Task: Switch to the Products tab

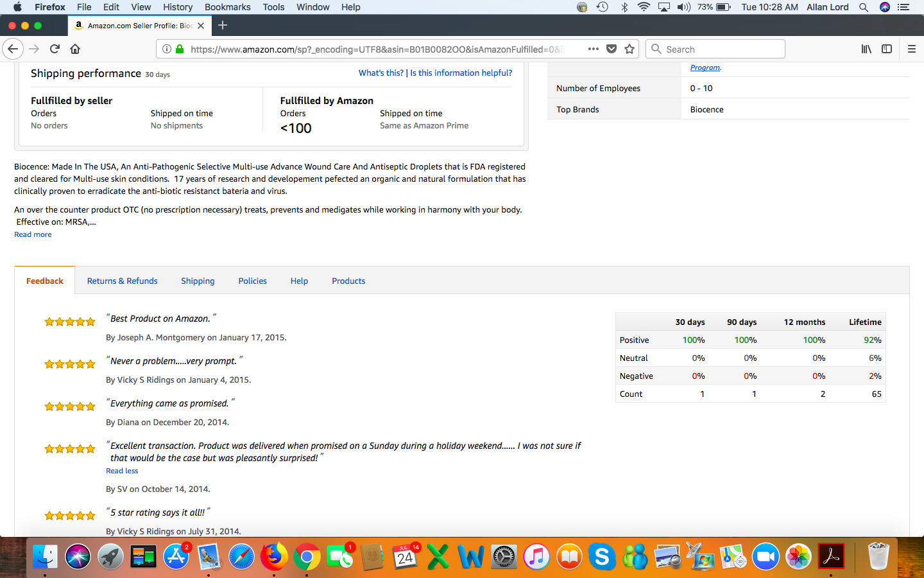Action: 348,281
